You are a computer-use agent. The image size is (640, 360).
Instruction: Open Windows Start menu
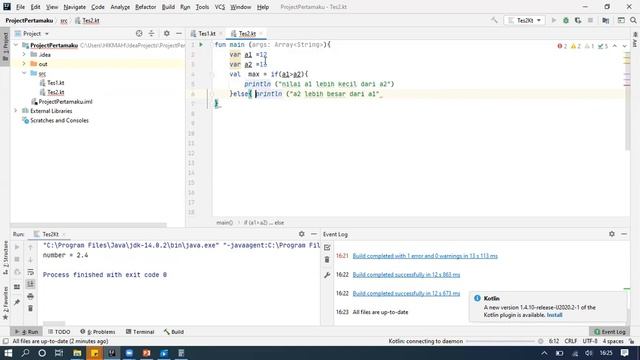point(8,353)
